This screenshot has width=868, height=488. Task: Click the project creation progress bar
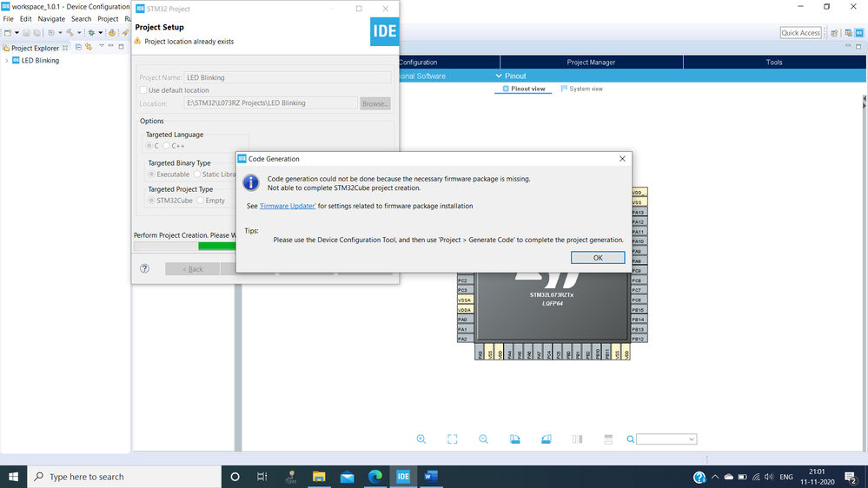tap(185, 247)
